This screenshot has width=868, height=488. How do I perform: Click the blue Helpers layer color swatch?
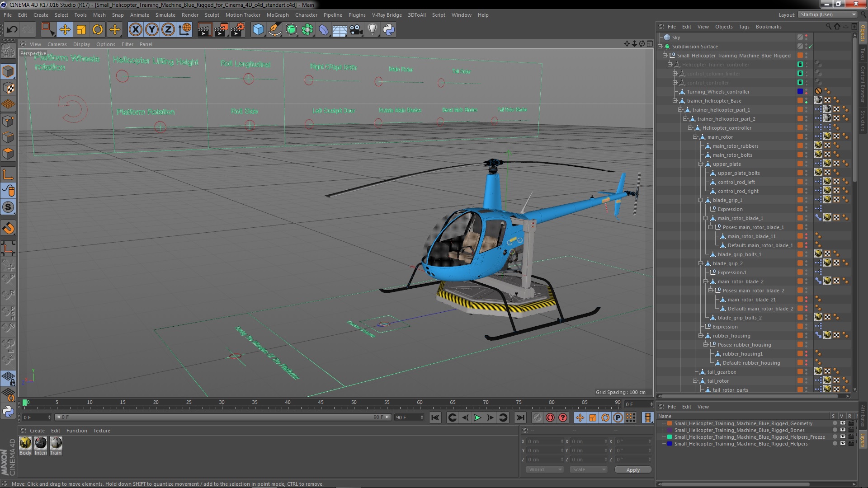click(x=670, y=444)
